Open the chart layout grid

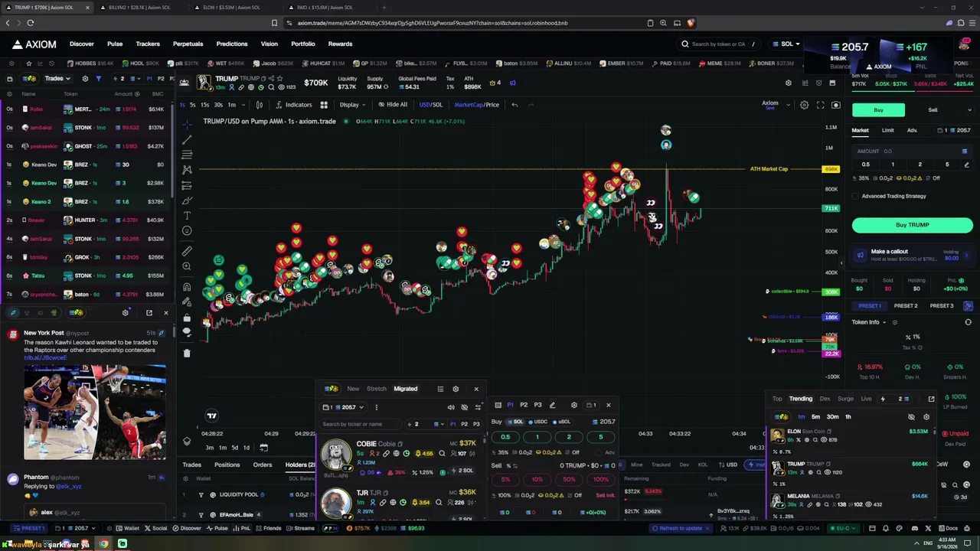point(324,105)
